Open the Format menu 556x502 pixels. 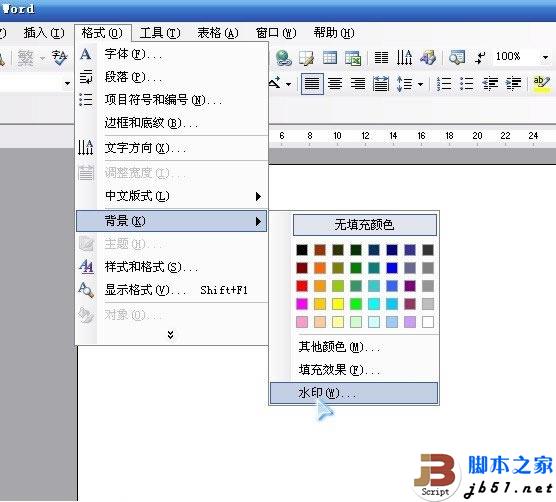[102, 33]
